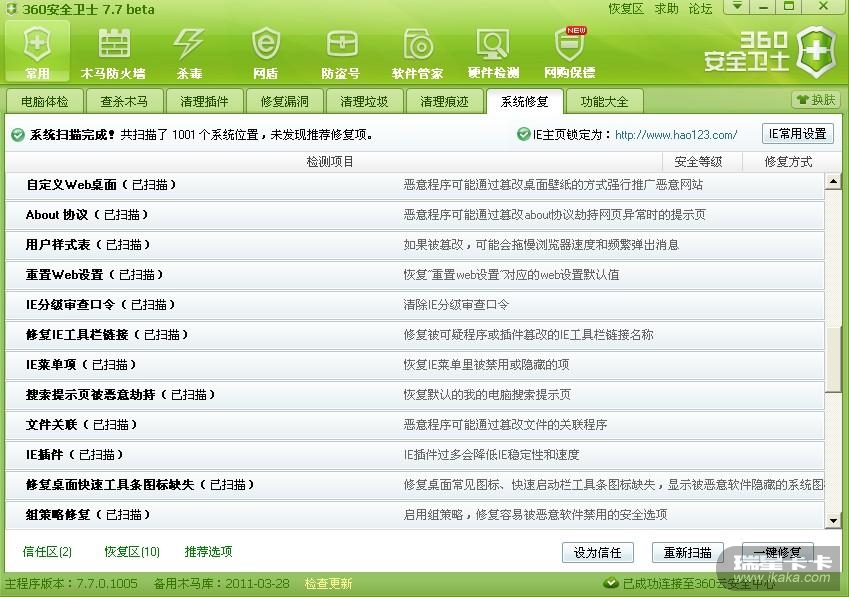The width and height of the screenshot is (849, 597).
Task: Open the 硬件检测 magnifier icon
Action: point(493,52)
